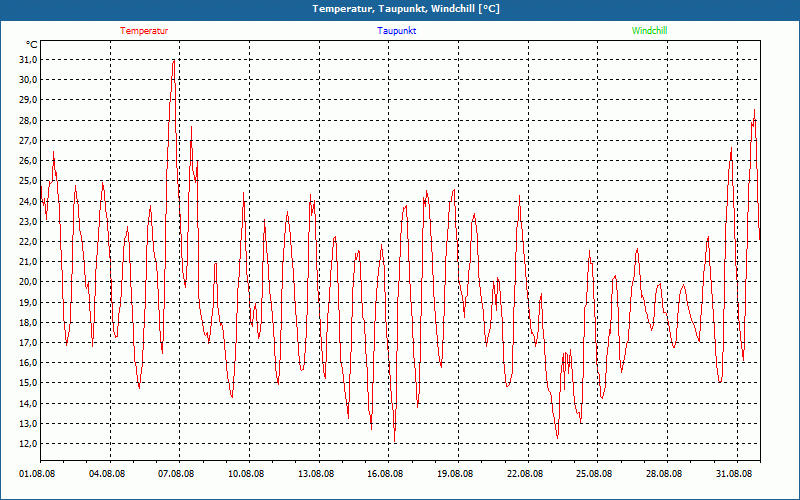The image size is (800, 500).
Task: Click the 20,0 value on the y-axis
Action: pos(27,281)
